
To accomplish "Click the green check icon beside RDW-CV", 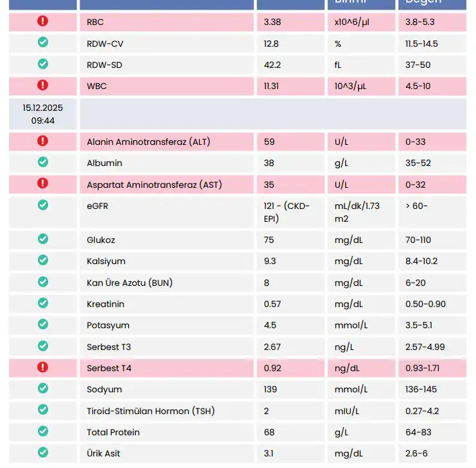I will coord(43,42).
